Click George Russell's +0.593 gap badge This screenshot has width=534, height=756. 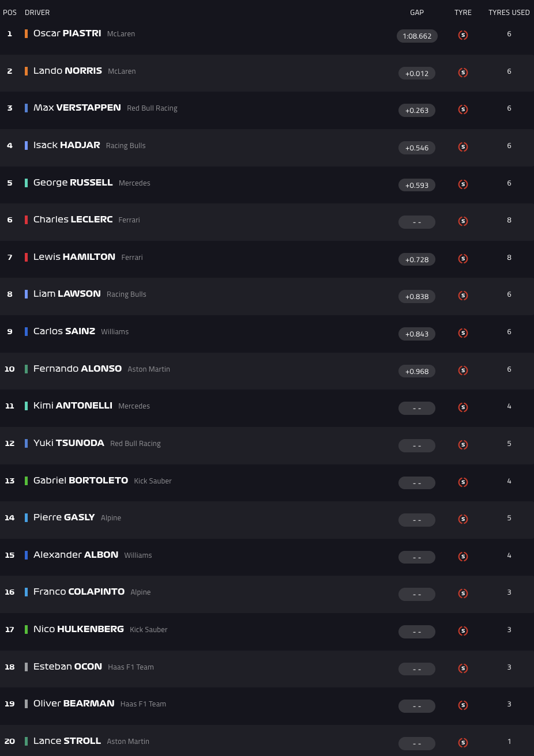417,185
